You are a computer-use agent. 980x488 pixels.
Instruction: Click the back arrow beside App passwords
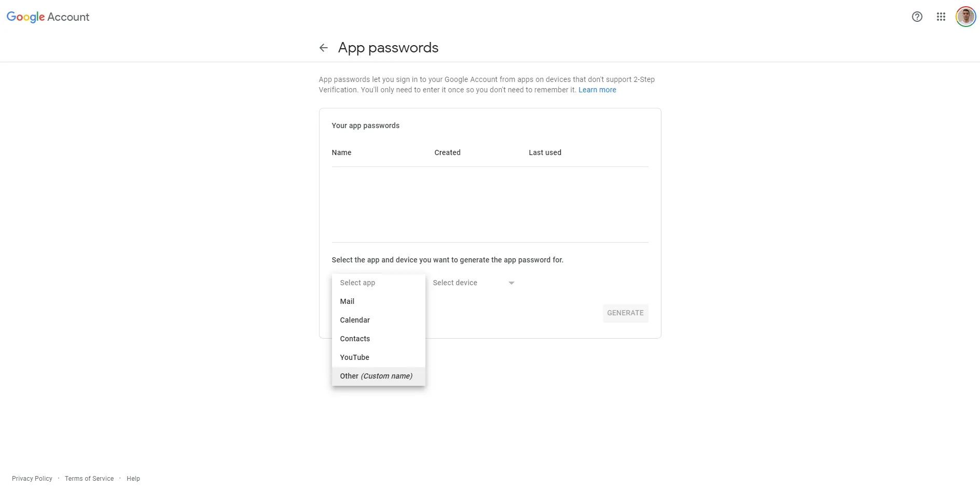click(324, 48)
